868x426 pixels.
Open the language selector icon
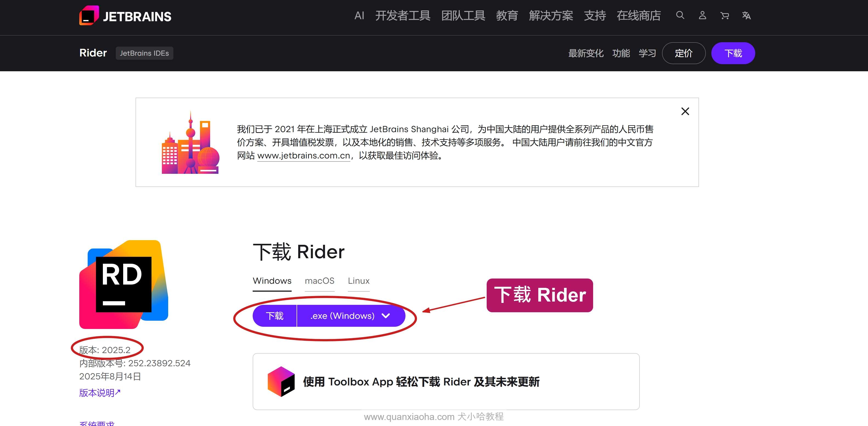[x=746, y=16]
